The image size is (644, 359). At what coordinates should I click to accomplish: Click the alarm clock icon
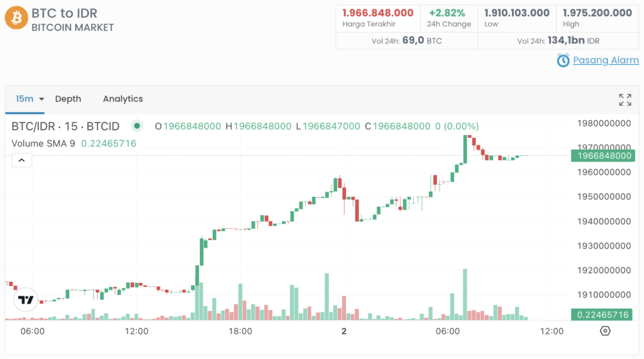[563, 60]
